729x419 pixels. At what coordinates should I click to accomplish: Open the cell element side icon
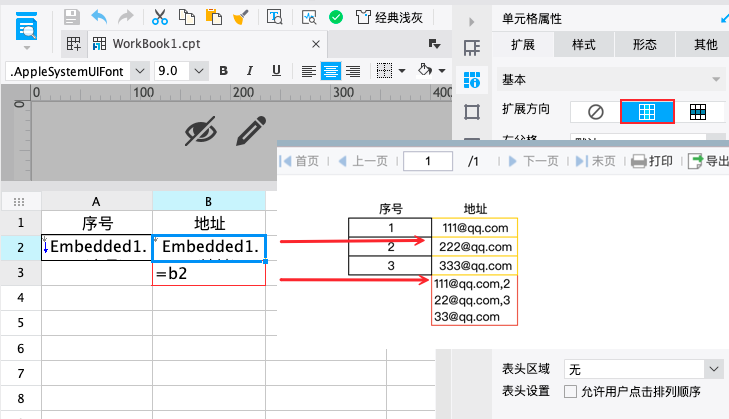472,48
